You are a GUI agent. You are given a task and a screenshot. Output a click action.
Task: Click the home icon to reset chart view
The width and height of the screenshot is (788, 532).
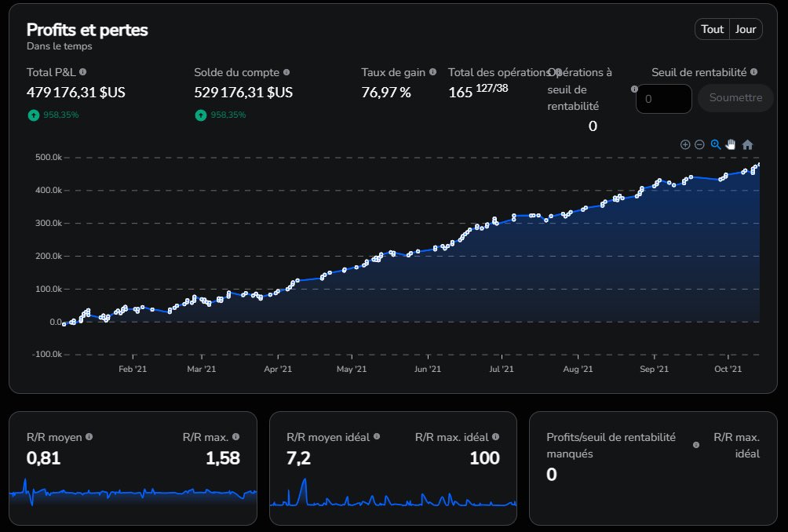tap(746, 144)
